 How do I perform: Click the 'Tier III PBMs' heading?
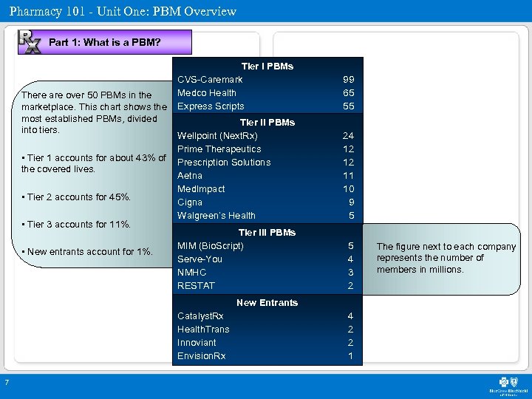(267, 233)
